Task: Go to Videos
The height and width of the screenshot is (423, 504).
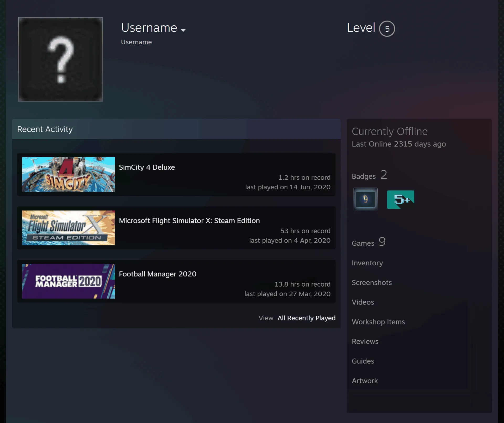Action: point(363,302)
